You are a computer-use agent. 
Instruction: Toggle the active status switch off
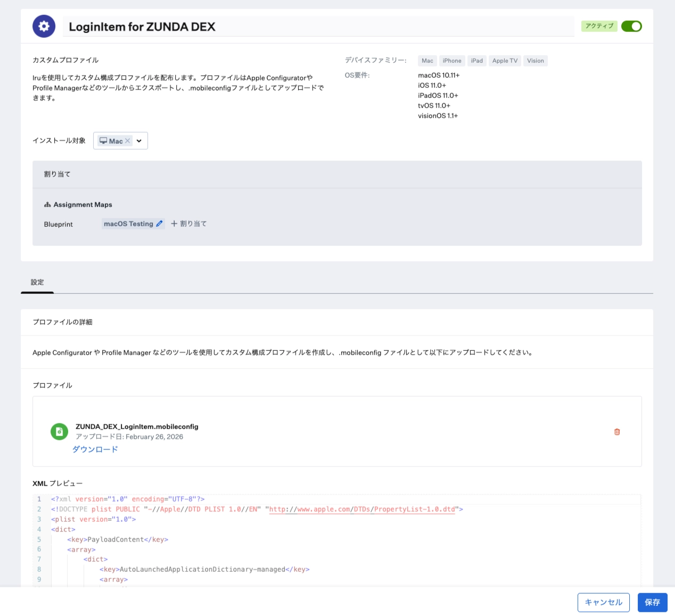pos(631,26)
